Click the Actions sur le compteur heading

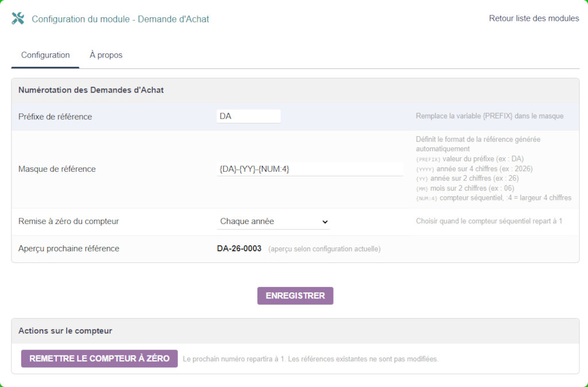point(65,331)
